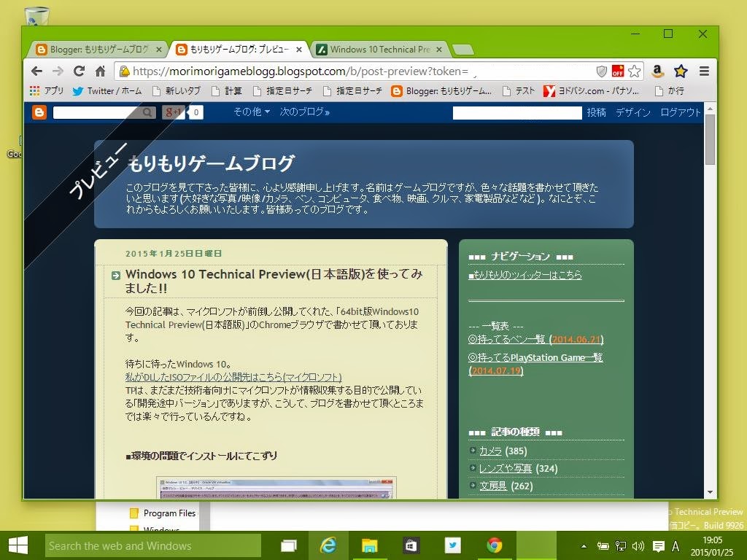Click the Blogger navbar search field
This screenshot has width=747, height=560.
pyautogui.click(x=98, y=112)
